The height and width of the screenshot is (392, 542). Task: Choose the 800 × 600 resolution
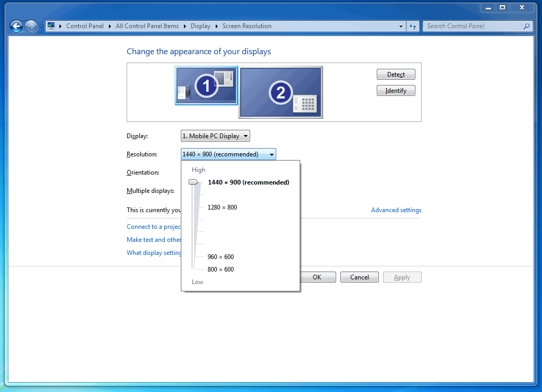pyautogui.click(x=220, y=269)
